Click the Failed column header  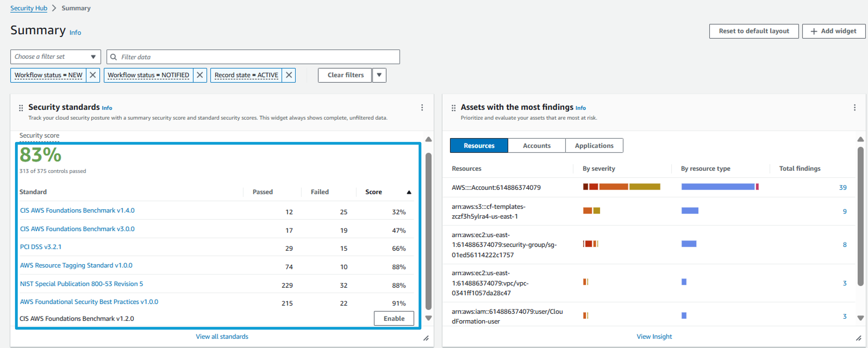coord(319,192)
